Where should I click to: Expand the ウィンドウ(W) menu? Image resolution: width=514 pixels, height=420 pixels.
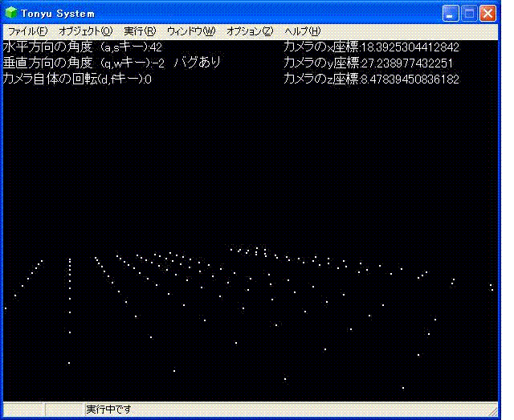point(191,31)
